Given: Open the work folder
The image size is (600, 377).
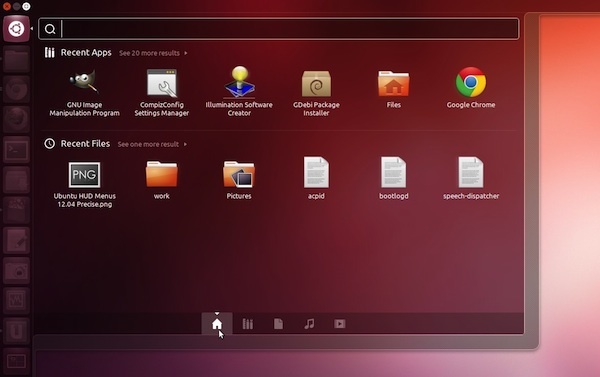Looking at the screenshot, I should [161, 180].
